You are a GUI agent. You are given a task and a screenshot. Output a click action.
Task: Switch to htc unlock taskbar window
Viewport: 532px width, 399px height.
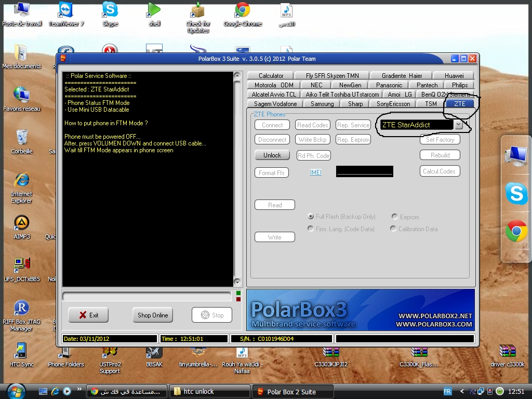[x=210, y=392]
